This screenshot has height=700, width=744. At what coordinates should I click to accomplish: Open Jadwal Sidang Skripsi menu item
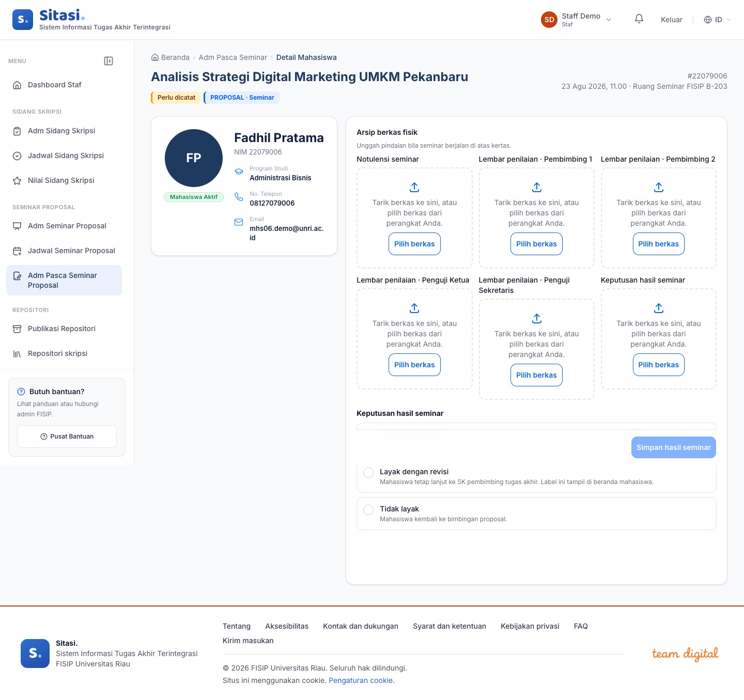click(64, 155)
